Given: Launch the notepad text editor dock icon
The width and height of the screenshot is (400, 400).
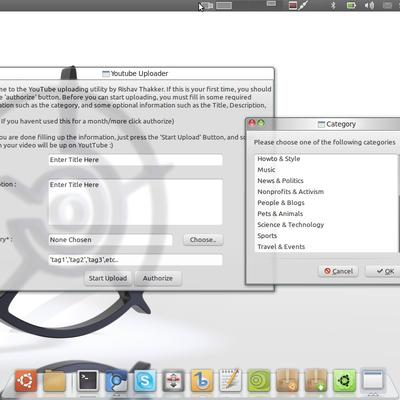Looking at the screenshot, I should pos(230,380).
